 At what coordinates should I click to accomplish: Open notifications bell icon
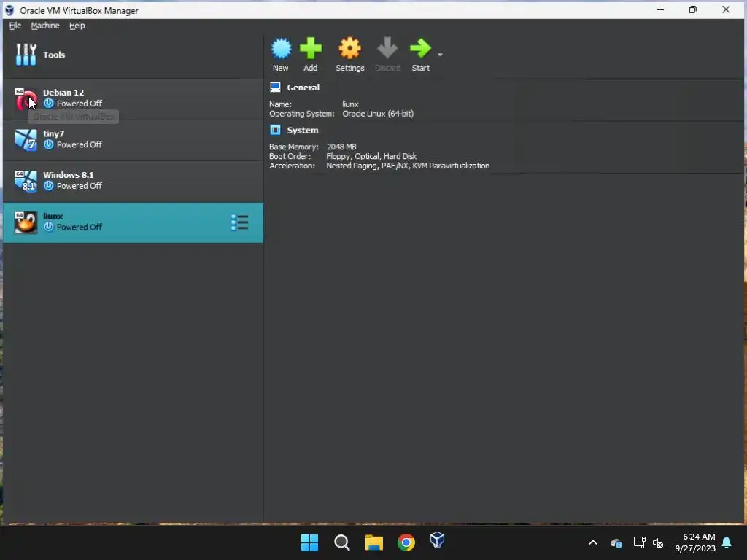[727, 542]
